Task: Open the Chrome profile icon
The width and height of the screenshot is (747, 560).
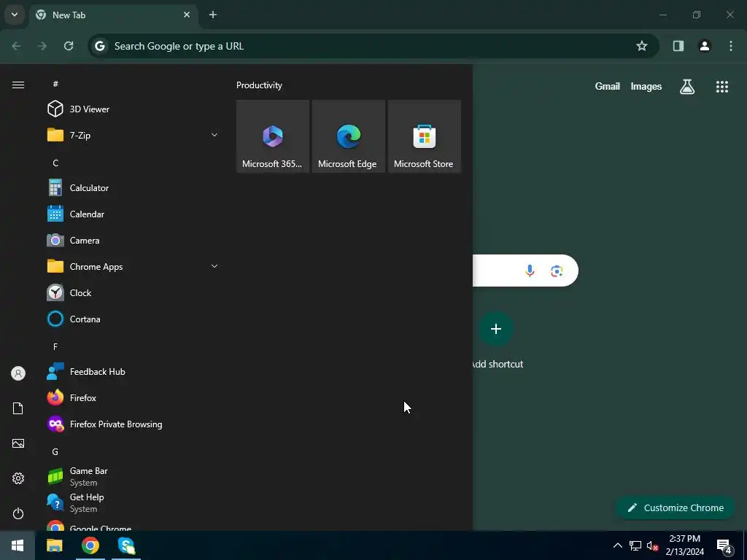Action: 705,46
